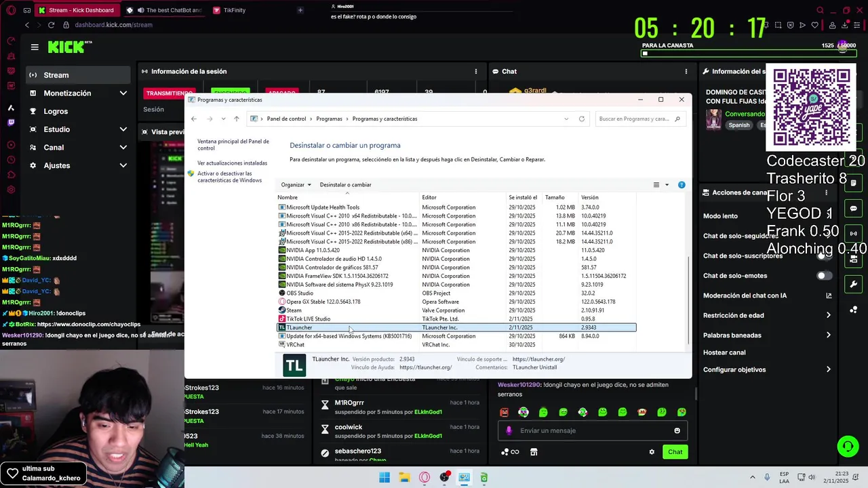Go back in the Control Panel window
The width and height of the screenshot is (868, 488).
tap(194, 119)
